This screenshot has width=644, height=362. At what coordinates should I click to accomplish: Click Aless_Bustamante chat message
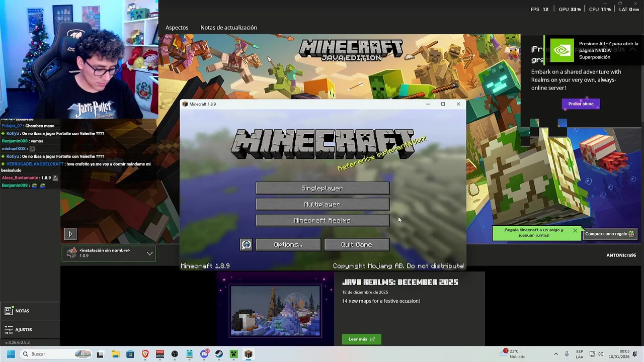click(x=30, y=178)
